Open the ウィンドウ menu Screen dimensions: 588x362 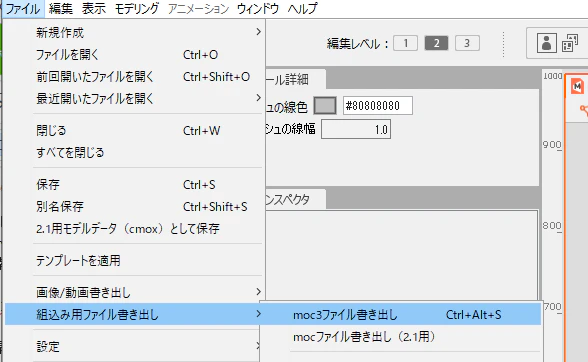[258, 8]
